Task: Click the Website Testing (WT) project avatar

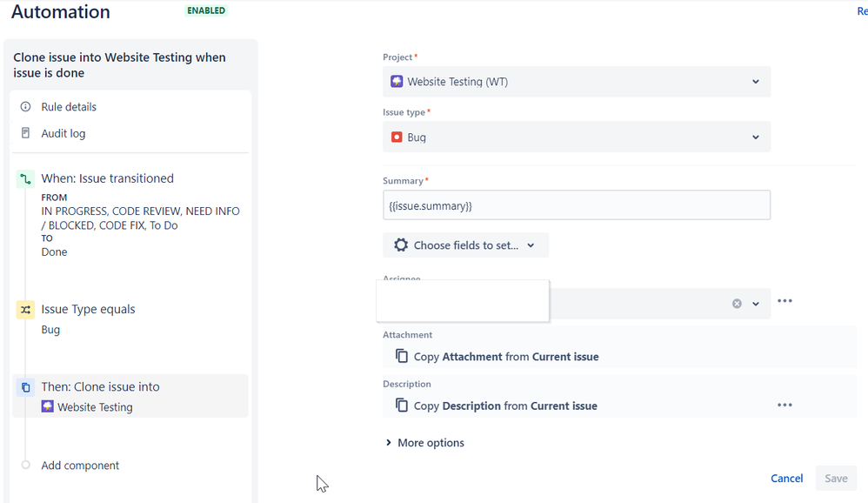Action: click(397, 82)
